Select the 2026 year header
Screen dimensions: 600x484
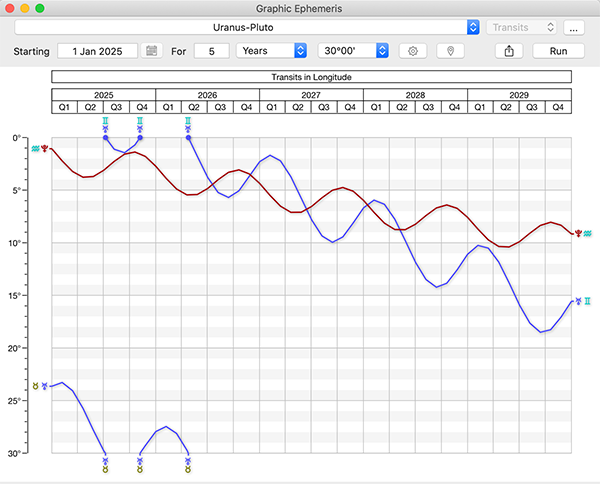tap(207, 95)
